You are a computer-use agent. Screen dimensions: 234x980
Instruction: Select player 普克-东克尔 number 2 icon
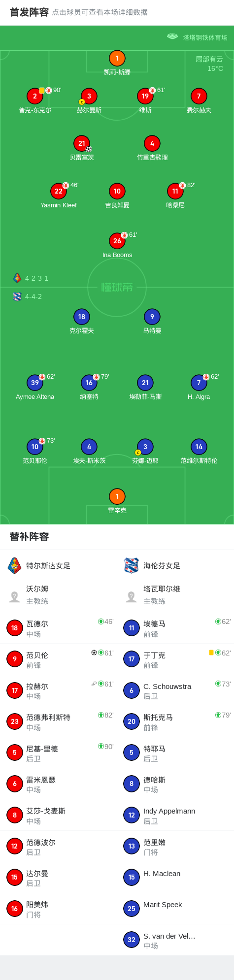click(35, 97)
